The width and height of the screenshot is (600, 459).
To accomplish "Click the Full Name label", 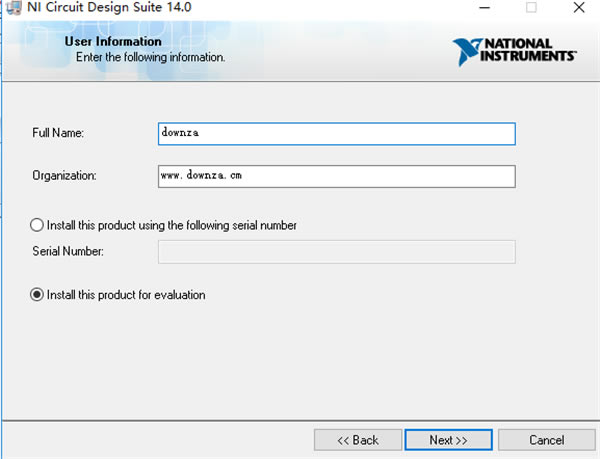I will click(x=58, y=133).
